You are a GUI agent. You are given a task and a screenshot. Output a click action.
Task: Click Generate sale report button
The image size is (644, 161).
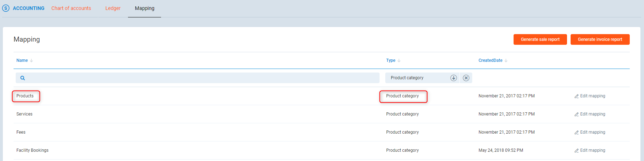click(x=540, y=39)
